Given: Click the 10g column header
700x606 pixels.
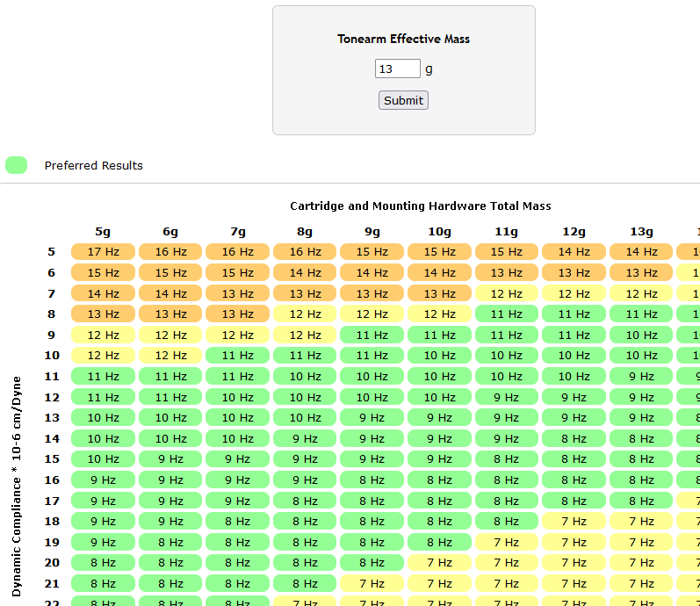Looking at the screenshot, I should point(440,232).
